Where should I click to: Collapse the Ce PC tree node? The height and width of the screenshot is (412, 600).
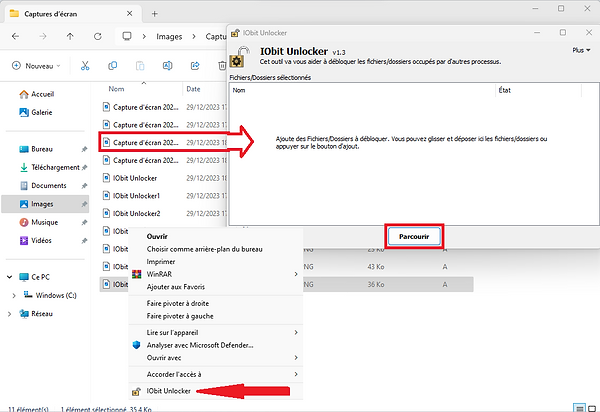click(10, 277)
